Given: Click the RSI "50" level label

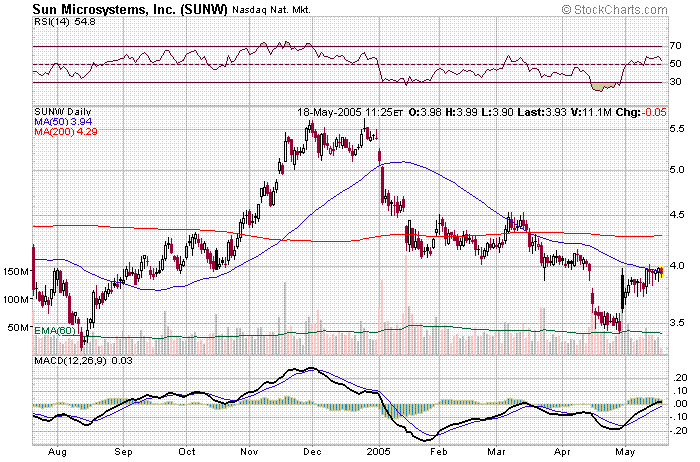Looking at the screenshot, I should click(675, 64).
